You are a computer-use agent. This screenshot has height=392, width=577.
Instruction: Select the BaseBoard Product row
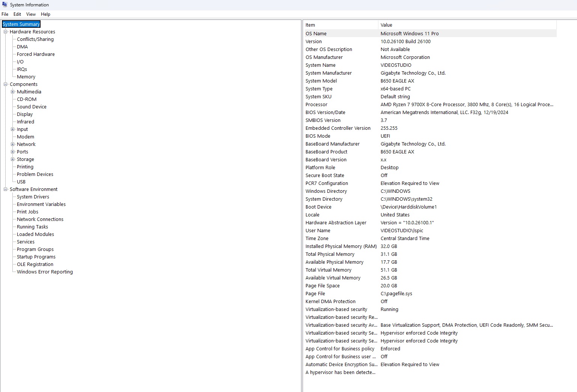430,152
